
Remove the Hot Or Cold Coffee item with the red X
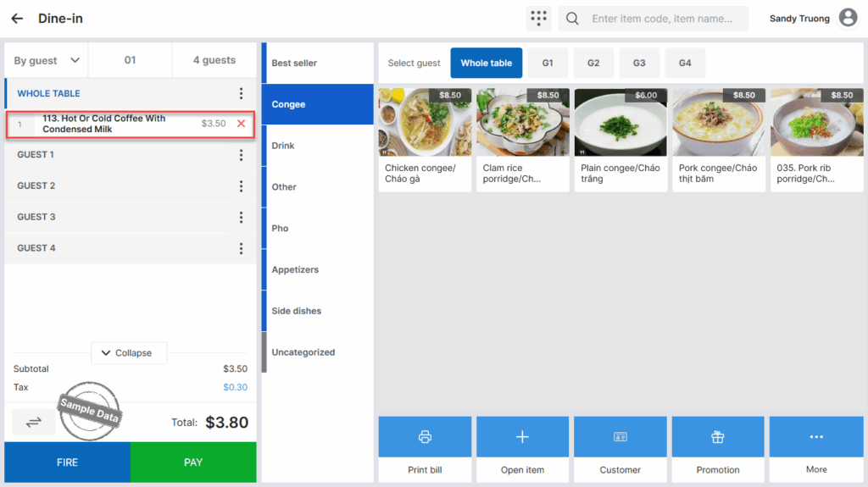click(x=242, y=124)
